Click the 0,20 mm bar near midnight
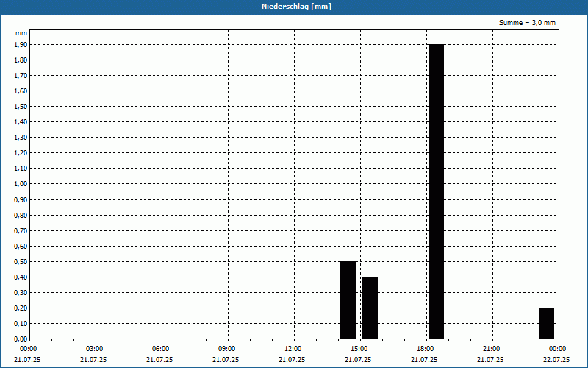Image resolution: width=588 pixels, height=368 pixels. tap(547, 323)
